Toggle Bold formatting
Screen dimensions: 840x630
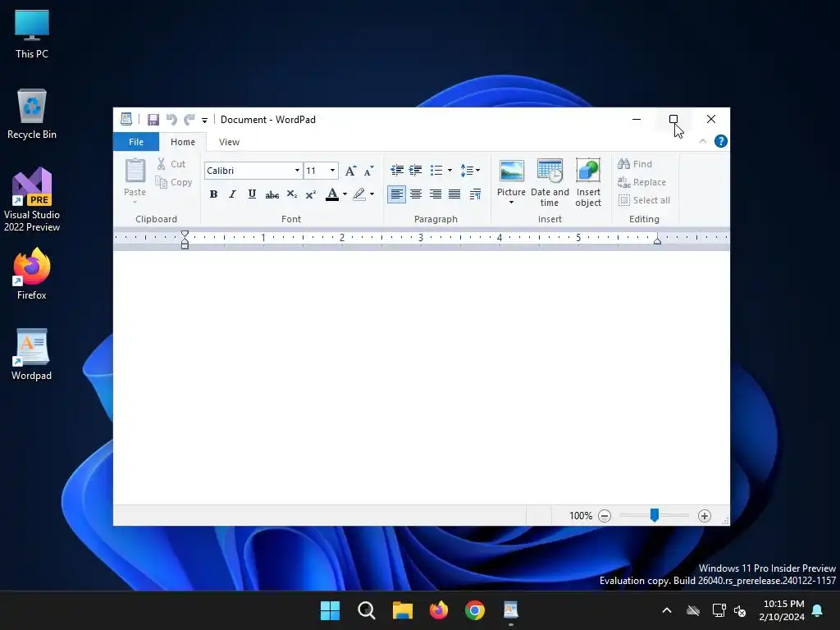pos(213,194)
